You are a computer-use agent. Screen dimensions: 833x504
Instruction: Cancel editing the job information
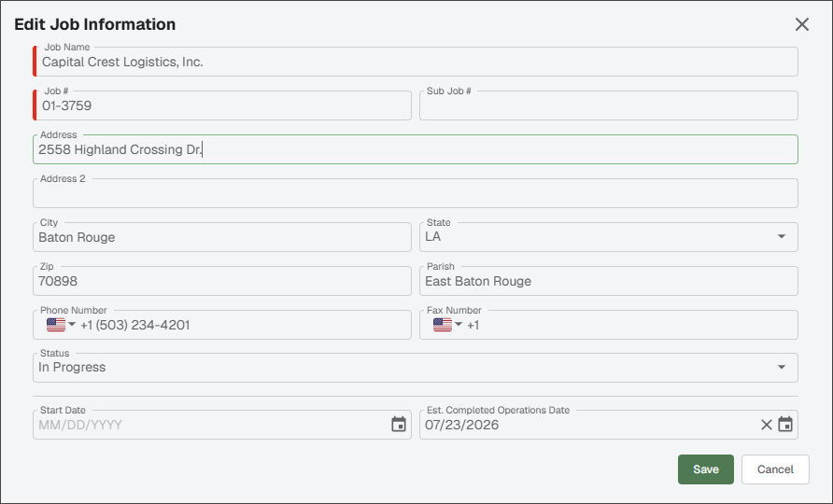(775, 469)
